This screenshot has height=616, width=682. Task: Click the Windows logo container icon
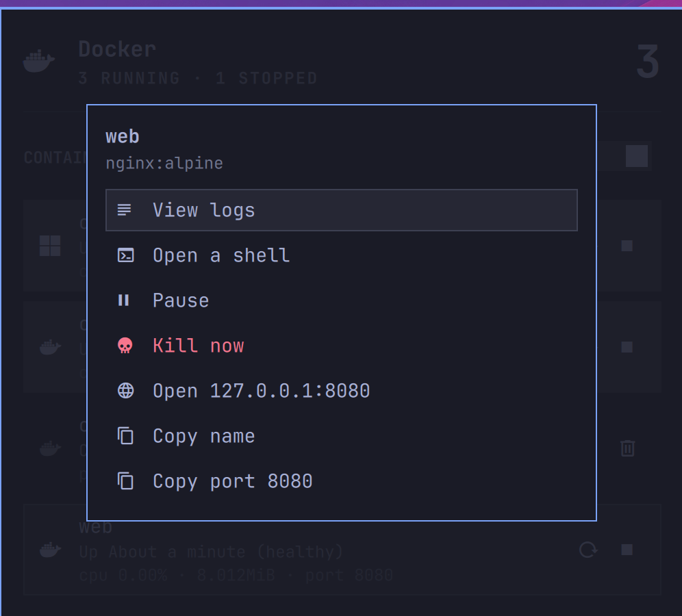point(50,246)
